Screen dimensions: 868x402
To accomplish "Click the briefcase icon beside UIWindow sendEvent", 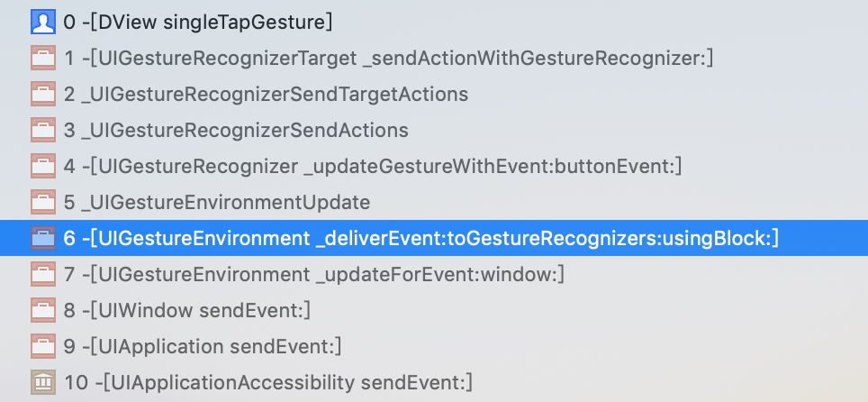I will pyautogui.click(x=43, y=310).
